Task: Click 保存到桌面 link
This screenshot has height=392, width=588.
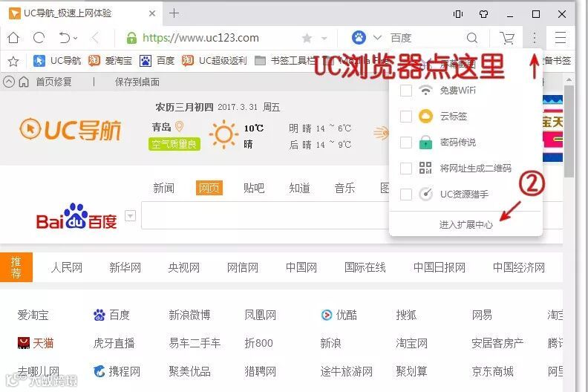Action: click(x=137, y=82)
